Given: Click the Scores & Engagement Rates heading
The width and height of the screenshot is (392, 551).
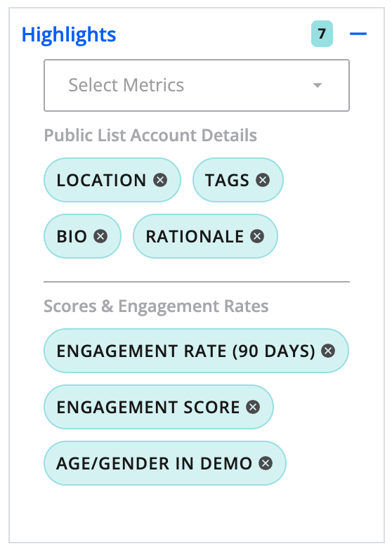Looking at the screenshot, I should [x=156, y=306].
